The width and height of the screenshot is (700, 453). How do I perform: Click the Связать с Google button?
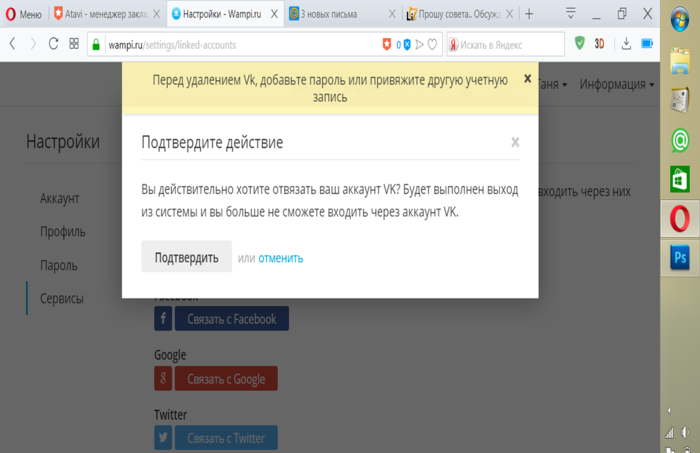click(226, 378)
